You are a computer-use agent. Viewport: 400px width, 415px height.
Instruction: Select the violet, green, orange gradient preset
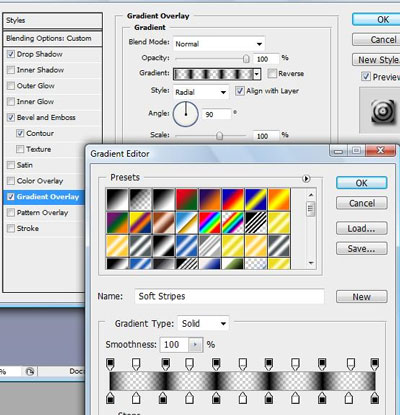117,223
